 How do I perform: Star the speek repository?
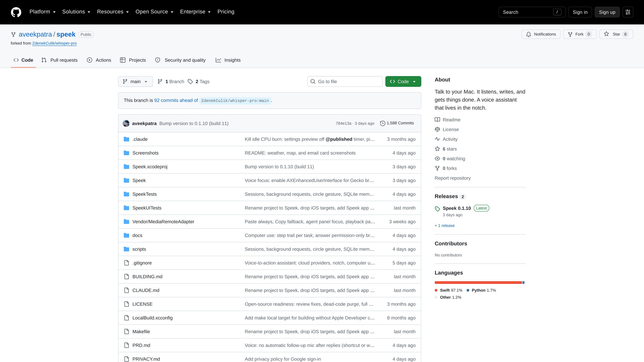pyautogui.click(x=616, y=34)
